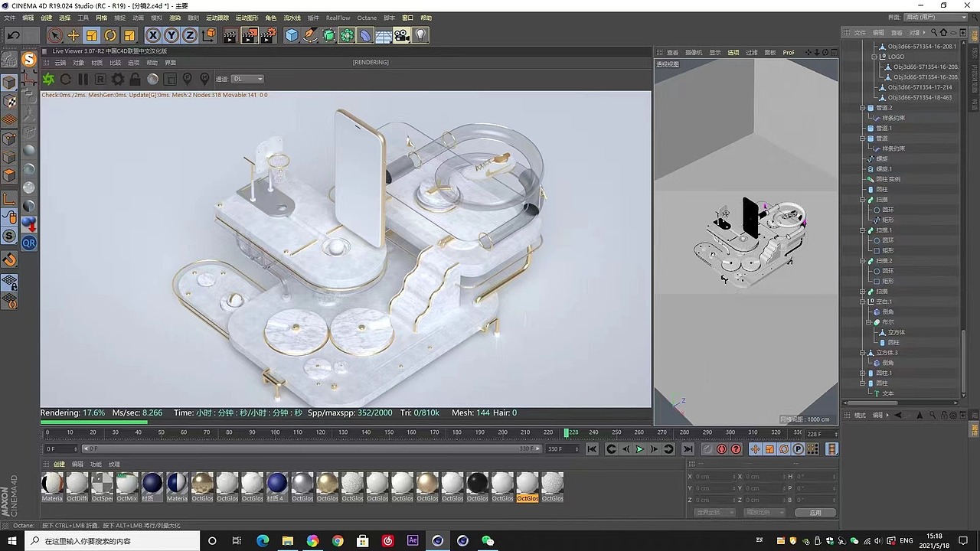980x551 pixels.
Task: Click the 330 F end frame field
Action: [561, 449]
